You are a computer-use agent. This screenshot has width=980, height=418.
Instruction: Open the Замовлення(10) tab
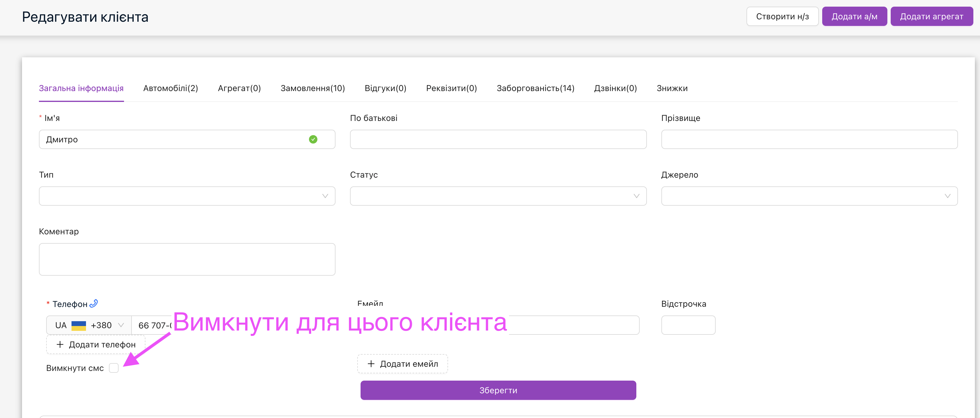312,88
